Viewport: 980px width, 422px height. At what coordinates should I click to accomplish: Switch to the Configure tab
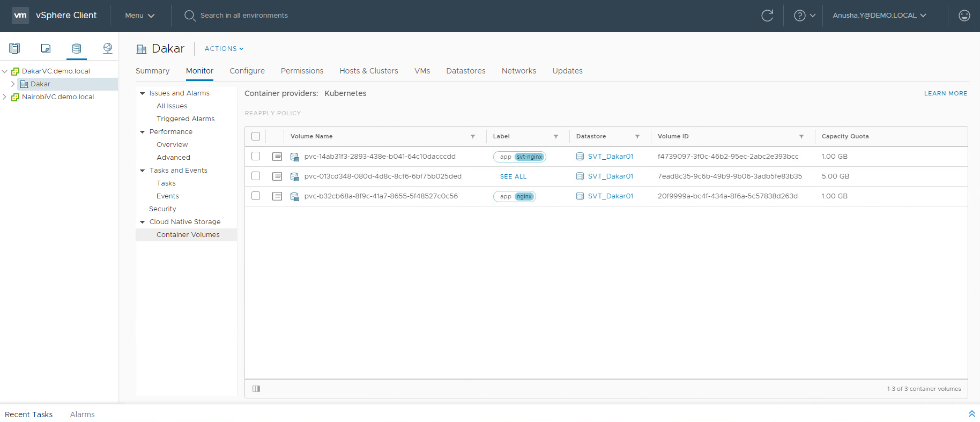(247, 71)
